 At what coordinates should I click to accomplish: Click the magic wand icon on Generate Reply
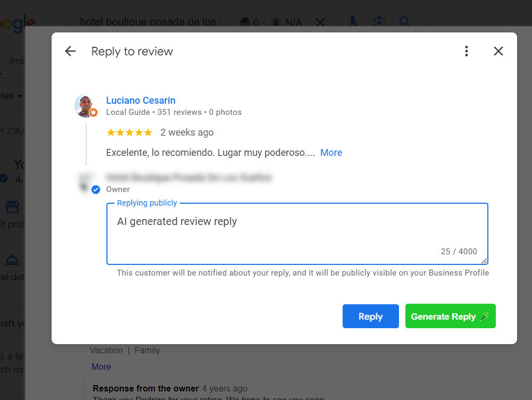(x=485, y=316)
